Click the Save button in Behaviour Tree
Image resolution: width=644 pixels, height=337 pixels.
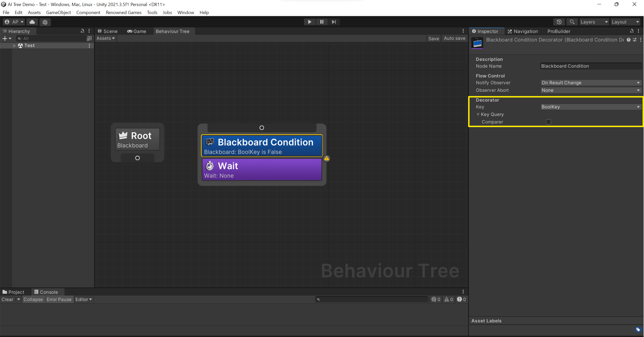(434, 39)
